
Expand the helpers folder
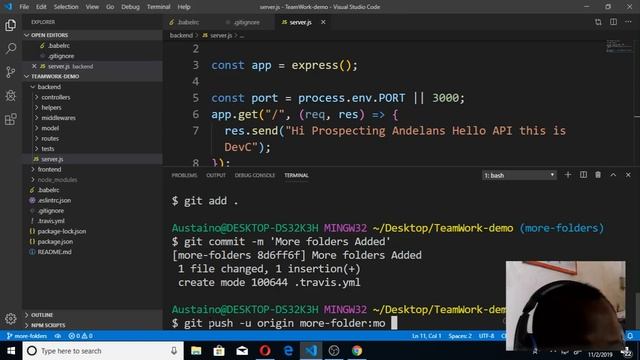[x=93, y=107]
